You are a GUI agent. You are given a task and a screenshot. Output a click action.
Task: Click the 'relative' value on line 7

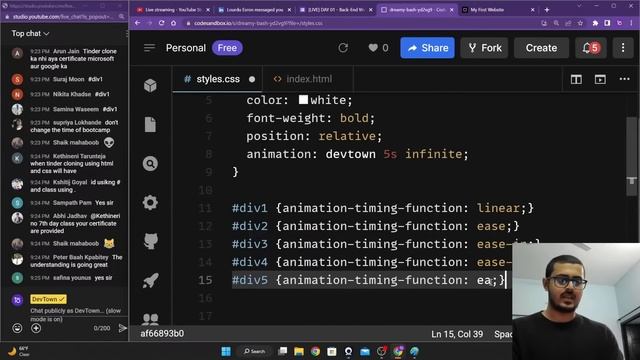[347, 136]
